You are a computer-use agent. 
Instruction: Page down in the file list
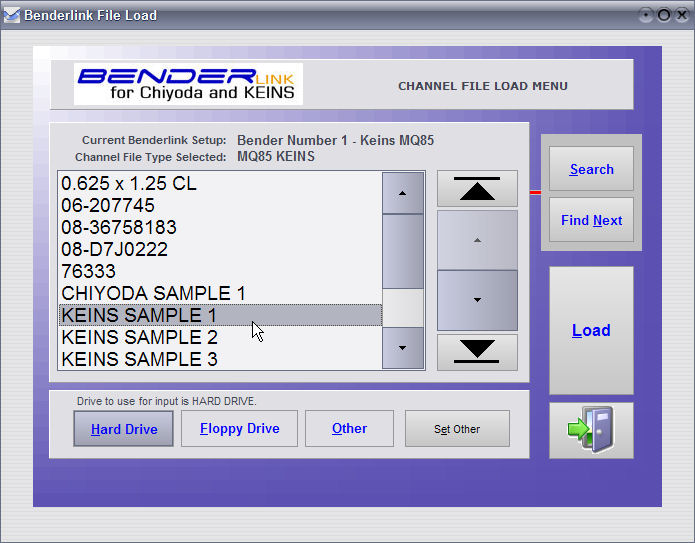coord(477,300)
